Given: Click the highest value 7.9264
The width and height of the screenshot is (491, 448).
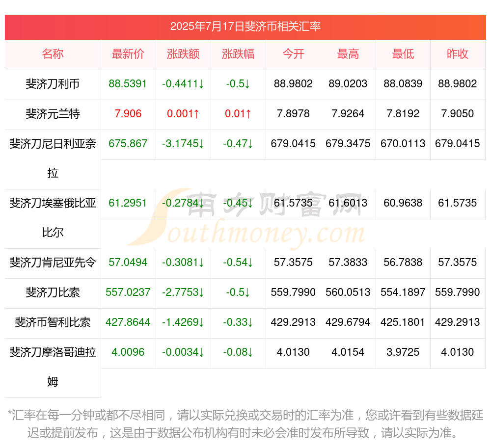Looking at the screenshot, I should pos(348,113).
